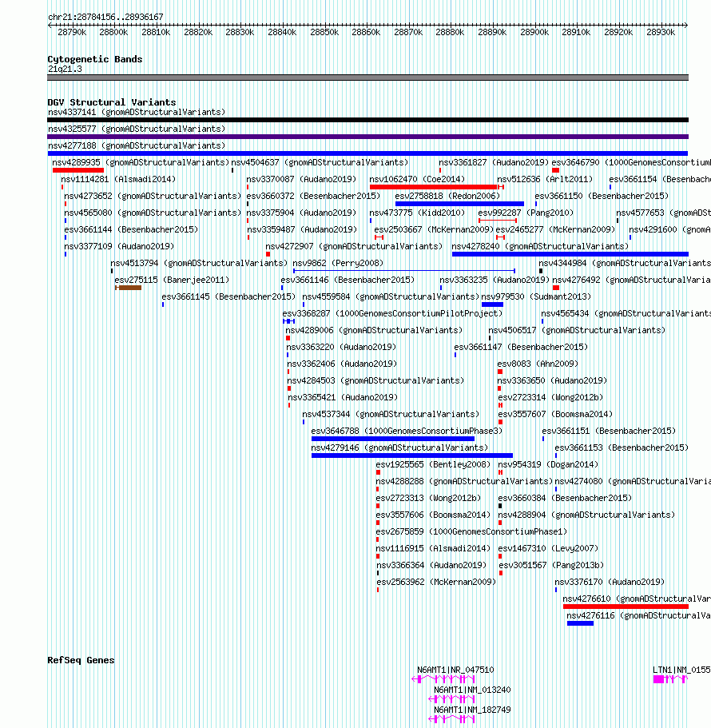Click the 28860k ruler position label
This screenshot has width=711, height=728.
(366, 32)
